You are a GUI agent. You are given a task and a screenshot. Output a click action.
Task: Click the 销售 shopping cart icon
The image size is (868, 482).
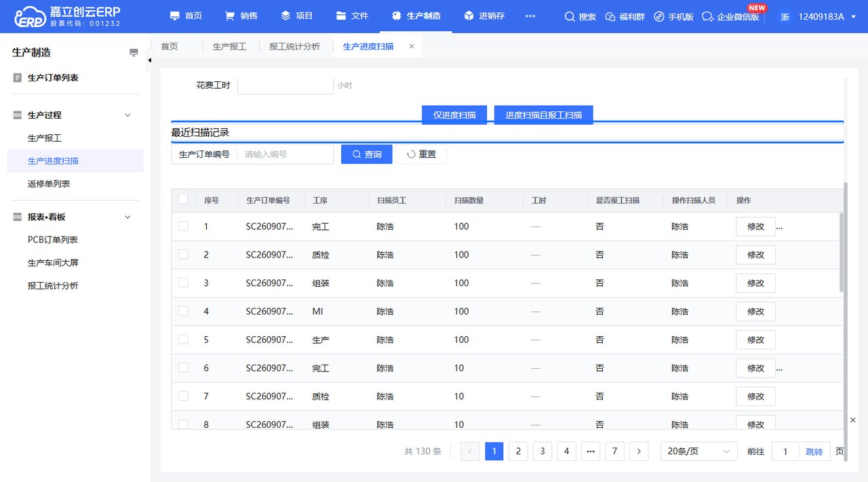point(230,16)
